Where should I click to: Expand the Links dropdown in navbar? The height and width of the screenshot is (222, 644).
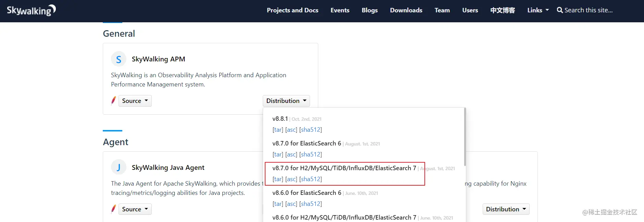(538, 10)
